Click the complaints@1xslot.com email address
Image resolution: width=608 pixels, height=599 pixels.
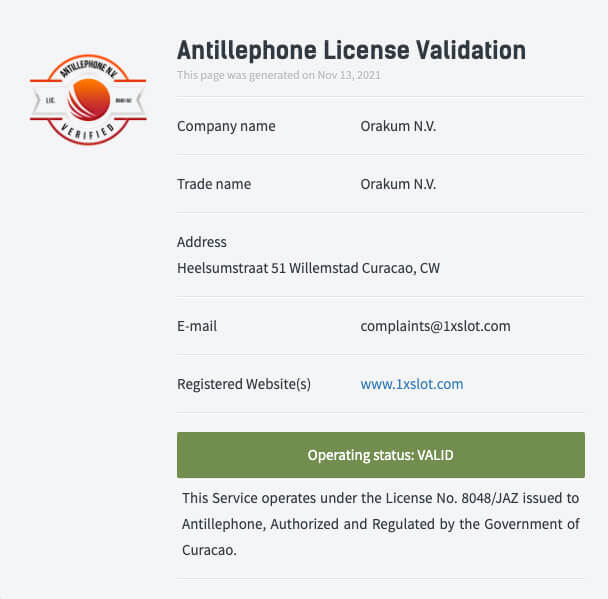pos(435,326)
